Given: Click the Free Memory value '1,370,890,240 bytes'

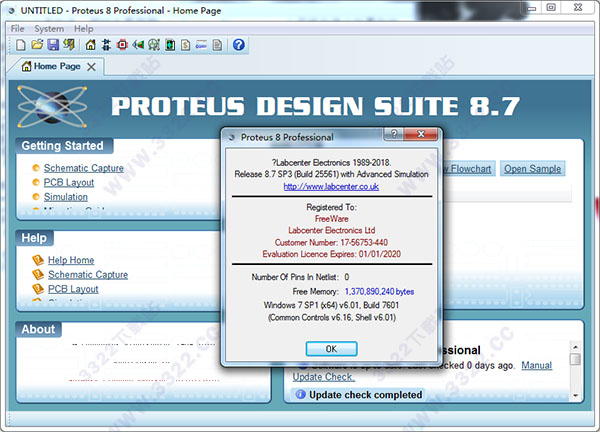Looking at the screenshot, I should click(x=379, y=292).
